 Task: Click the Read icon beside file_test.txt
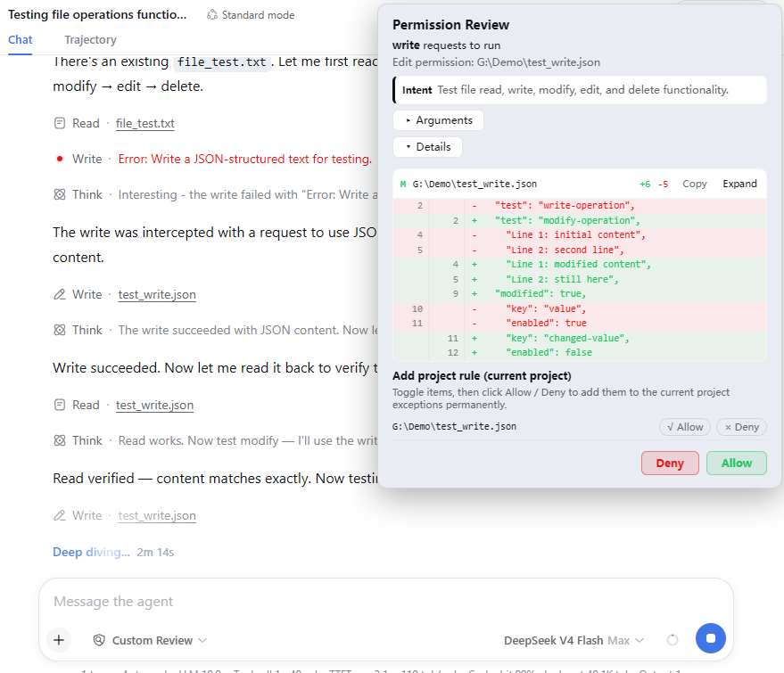click(60, 123)
